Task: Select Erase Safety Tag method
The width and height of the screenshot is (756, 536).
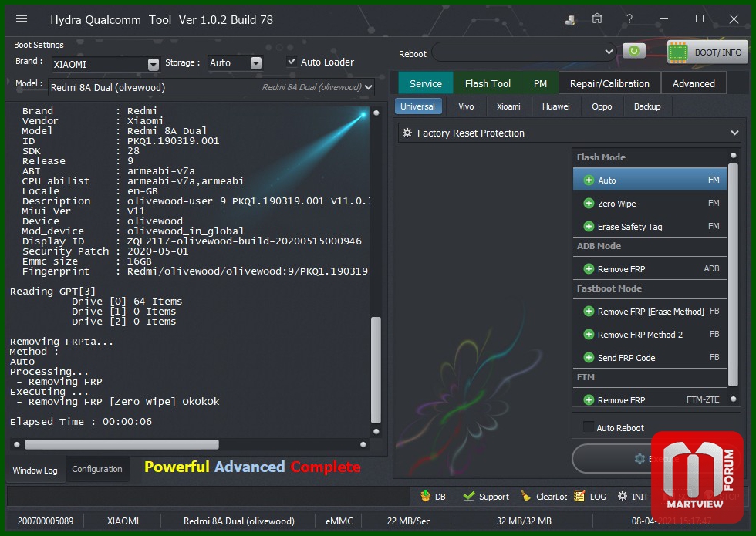Action: click(x=650, y=226)
